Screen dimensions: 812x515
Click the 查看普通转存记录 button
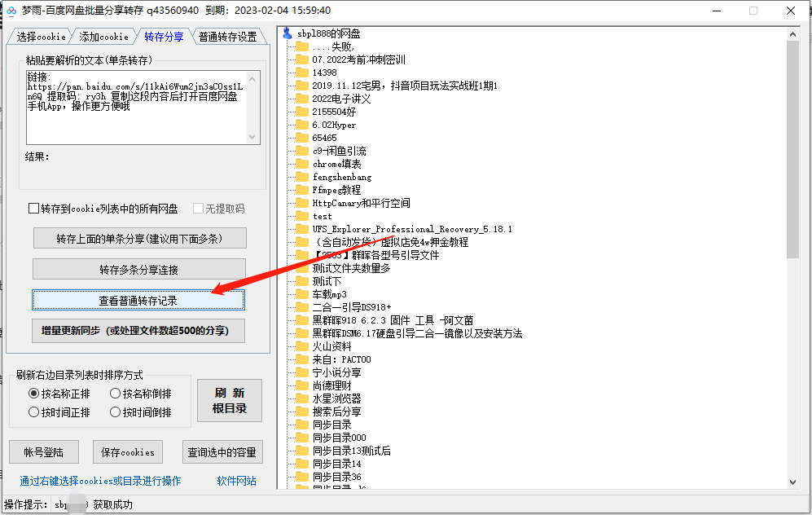coord(138,300)
